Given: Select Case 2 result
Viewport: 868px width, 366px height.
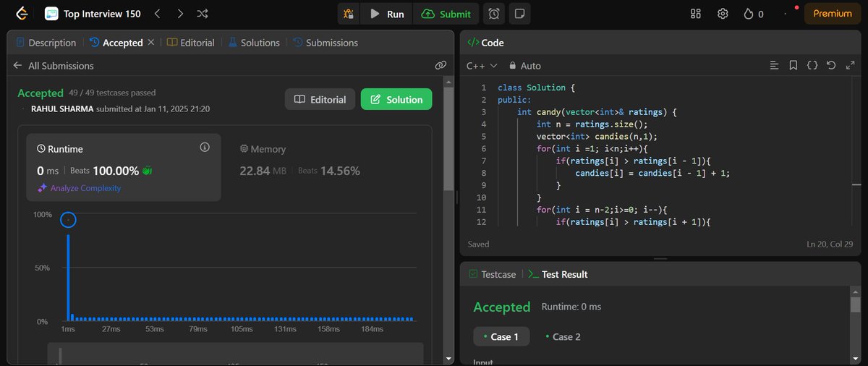Looking at the screenshot, I should (x=563, y=336).
